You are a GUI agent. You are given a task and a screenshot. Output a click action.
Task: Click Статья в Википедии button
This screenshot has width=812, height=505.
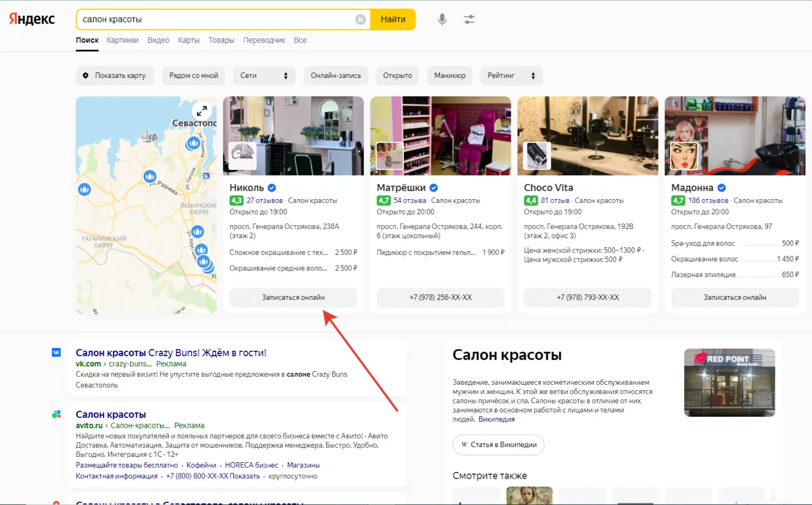click(498, 445)
